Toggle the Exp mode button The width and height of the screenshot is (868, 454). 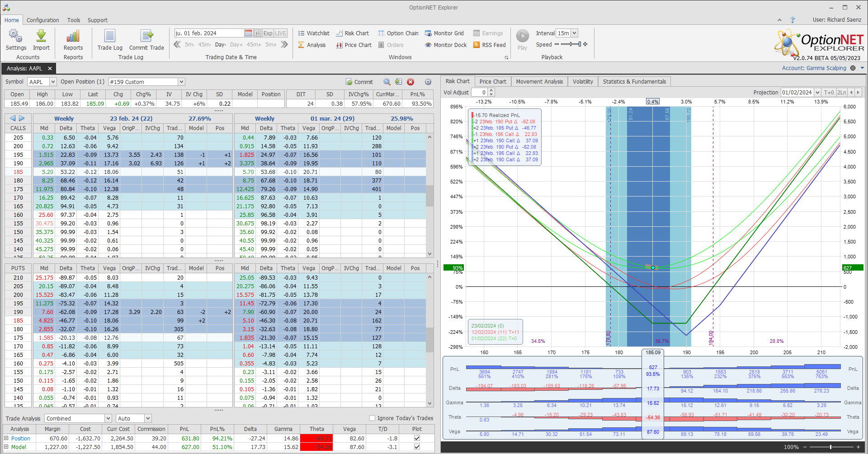click(268, 33)
